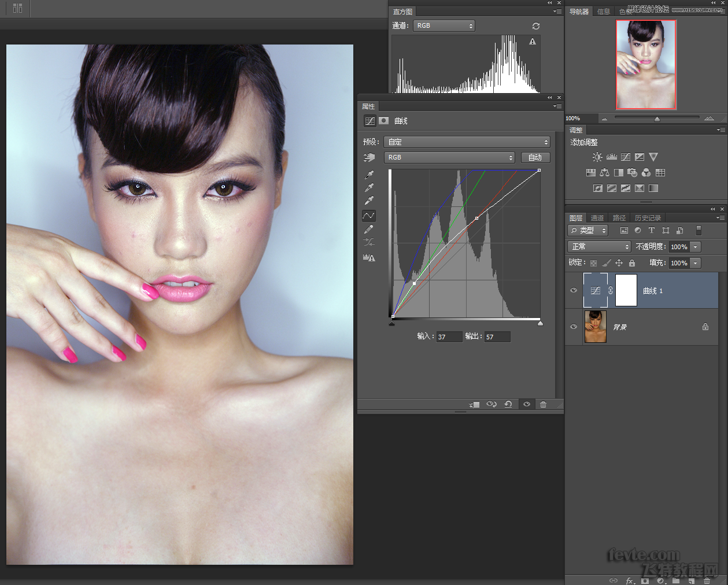This screenshot has height=585, width=728.
Task: Open the Layers panel flyout menu
Action: pyautogui.click(x=719, y=217)
